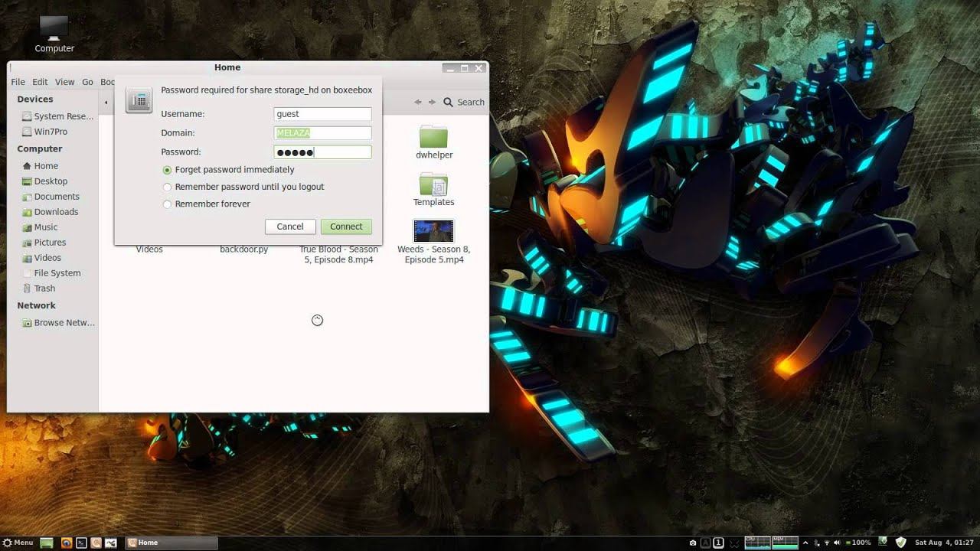Open Videos in the sidebar
Image resolution: width=980 pixels, height=551 pixels.
41,258
